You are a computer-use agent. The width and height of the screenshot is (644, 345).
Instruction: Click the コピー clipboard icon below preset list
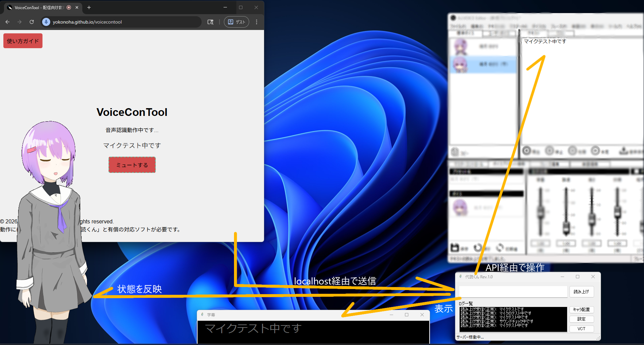(x=455, y=152)
